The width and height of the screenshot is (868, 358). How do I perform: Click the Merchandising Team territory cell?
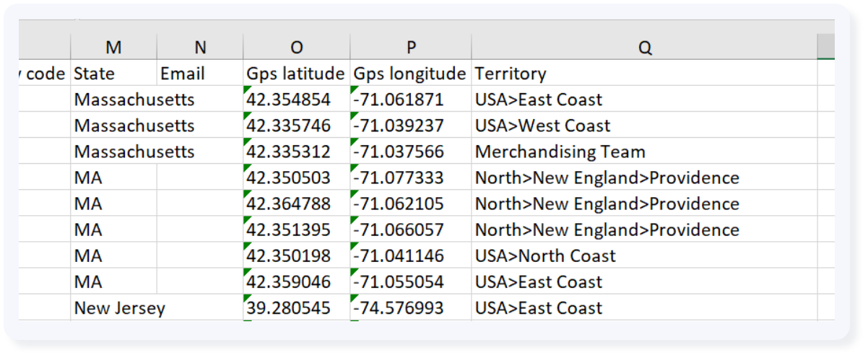(644, 152)
